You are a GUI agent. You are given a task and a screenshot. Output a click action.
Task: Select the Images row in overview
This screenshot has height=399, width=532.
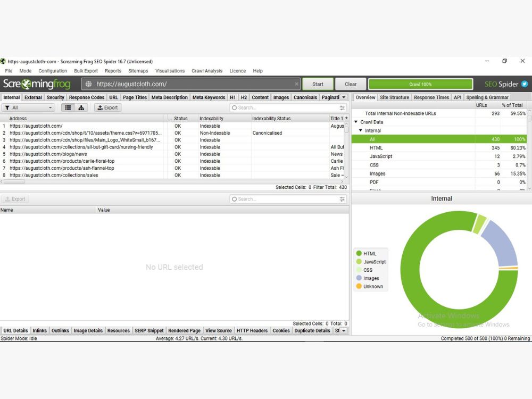(x=439, y=173)
